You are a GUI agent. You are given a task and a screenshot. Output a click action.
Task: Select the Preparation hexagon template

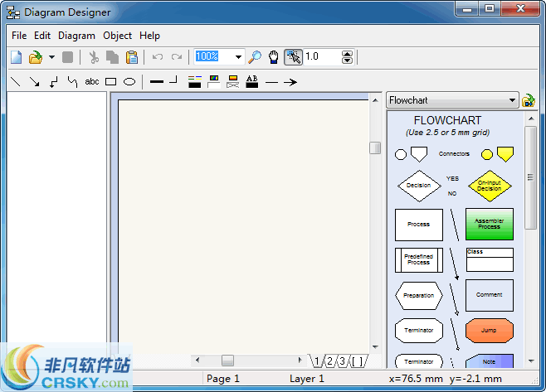pos(419,296)
